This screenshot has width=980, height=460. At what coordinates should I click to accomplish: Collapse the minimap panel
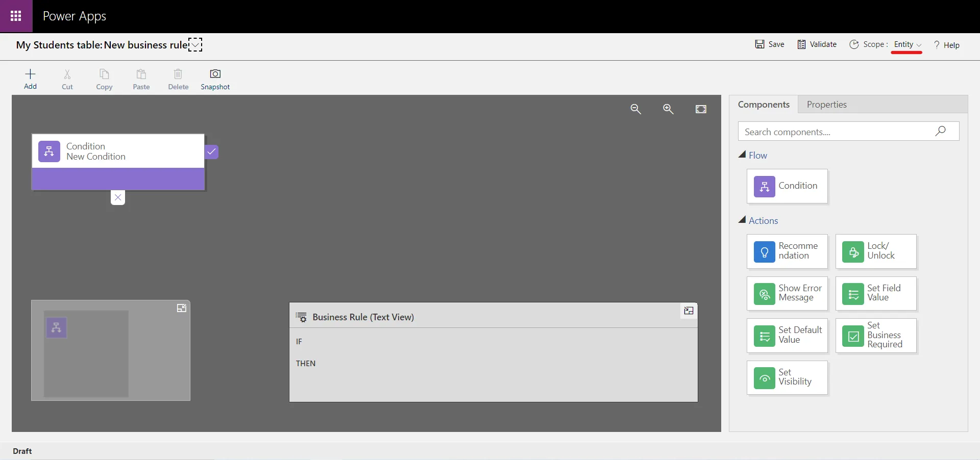181,308
